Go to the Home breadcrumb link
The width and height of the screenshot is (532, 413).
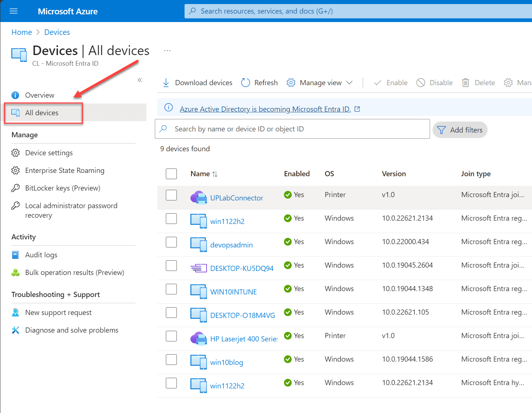click(22, 32)
